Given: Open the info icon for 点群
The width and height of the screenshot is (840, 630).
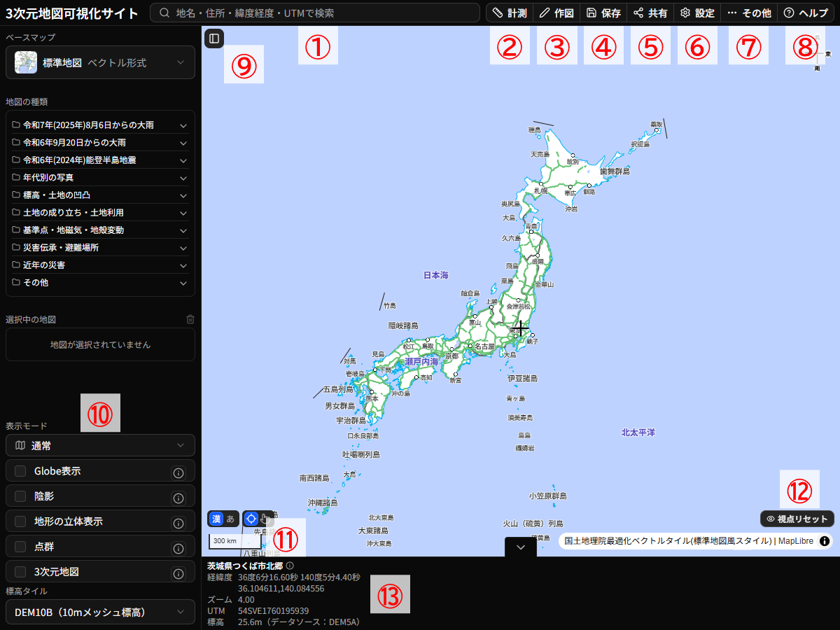Looking at the screenshot, I should click(178, 549).
